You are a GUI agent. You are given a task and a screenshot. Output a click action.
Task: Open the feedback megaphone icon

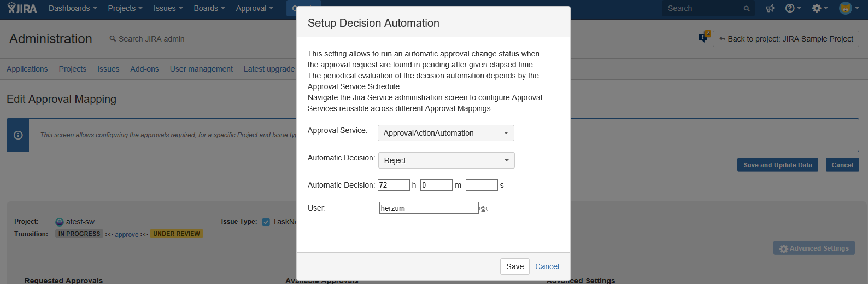[770, 8]
